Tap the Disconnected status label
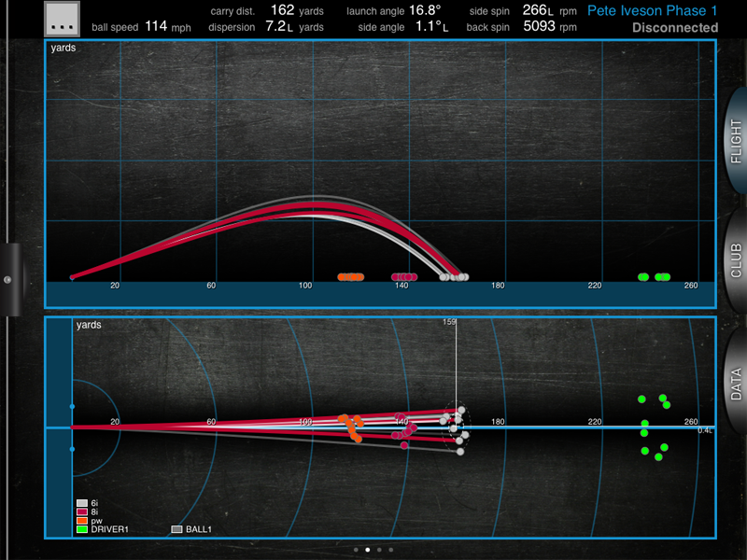747x560 pixels. [x=673, y=27]
